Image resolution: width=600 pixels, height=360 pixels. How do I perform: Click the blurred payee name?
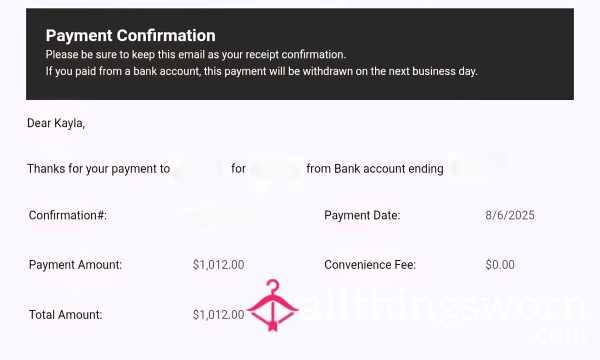[x=198, y=170]
